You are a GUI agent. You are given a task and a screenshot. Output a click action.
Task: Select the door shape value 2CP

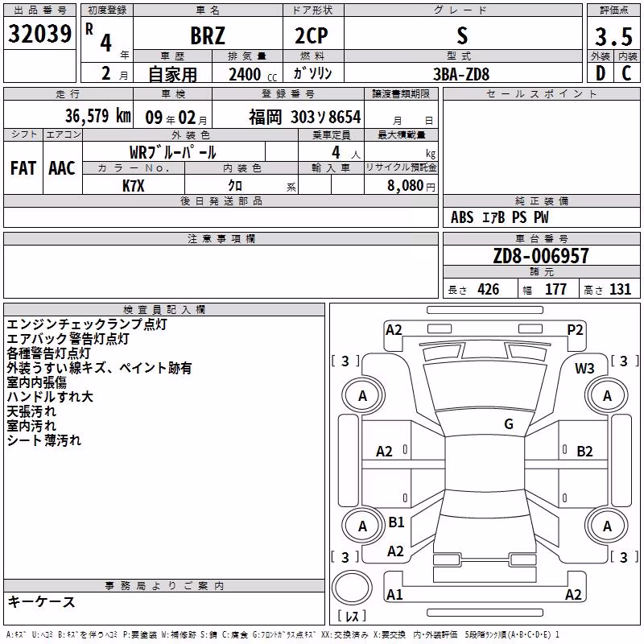312,35
